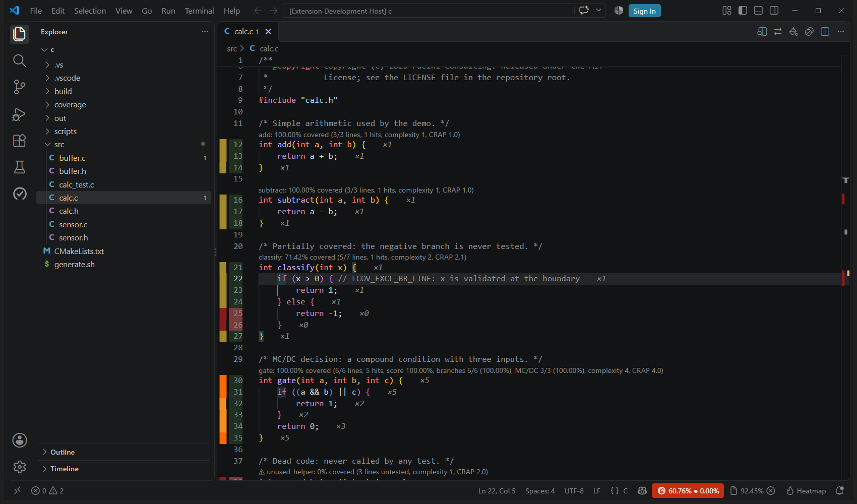Expand the build folder
Image resolution: width=857 pixels, height=504 pixels.
pyautogui.click(x=124, y=91)
